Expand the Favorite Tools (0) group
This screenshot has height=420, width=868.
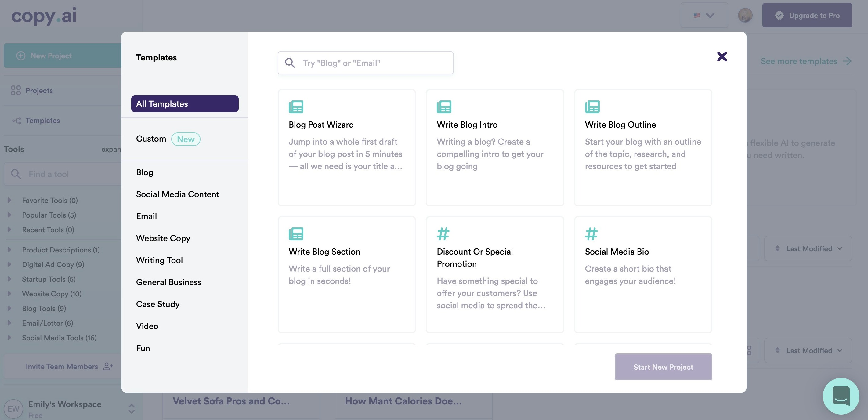pos(9,200)
